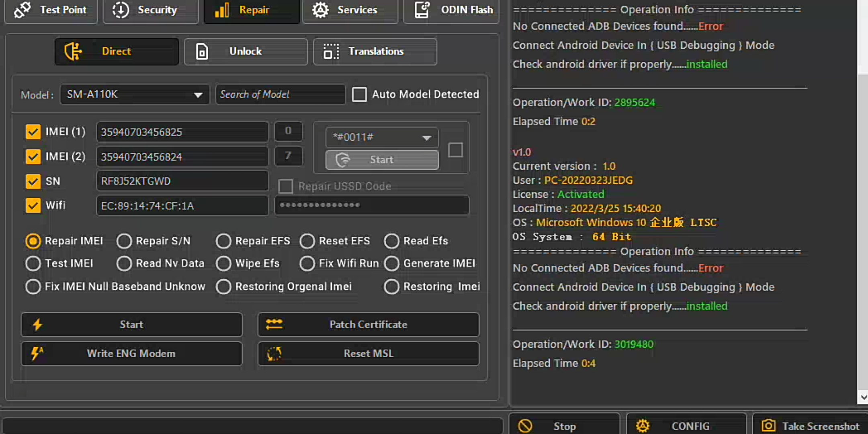Open the *#0011# code dropdown

click(x=426, y=138)
